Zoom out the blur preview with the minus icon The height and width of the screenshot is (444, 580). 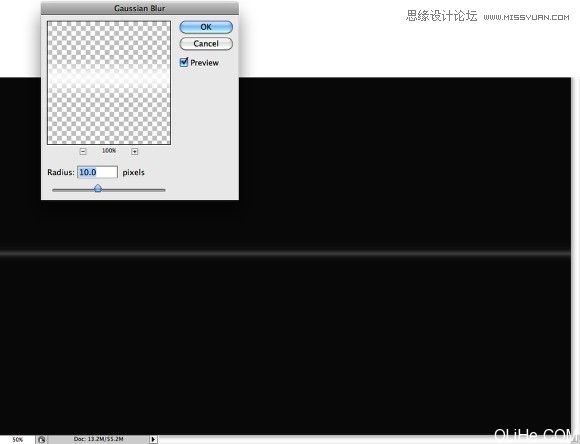[x=83, y=151]
